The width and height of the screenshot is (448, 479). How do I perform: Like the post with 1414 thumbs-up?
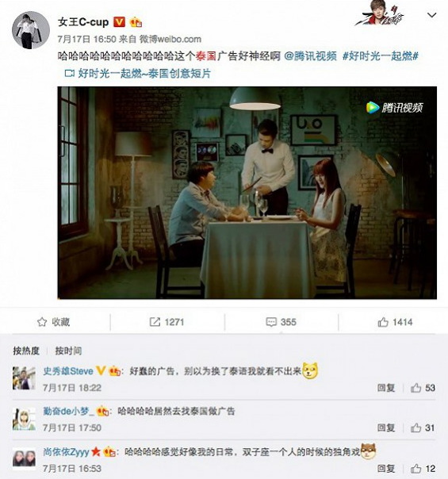383,322
